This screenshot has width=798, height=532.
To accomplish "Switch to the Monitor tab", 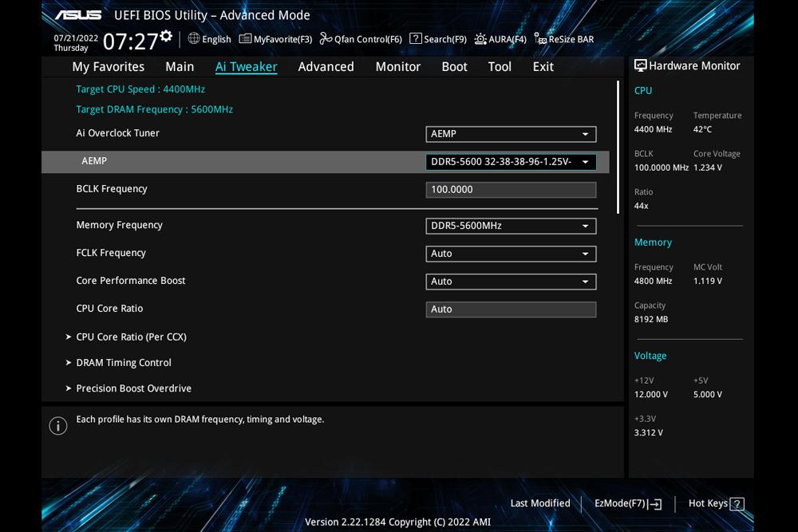I will 397,66.
